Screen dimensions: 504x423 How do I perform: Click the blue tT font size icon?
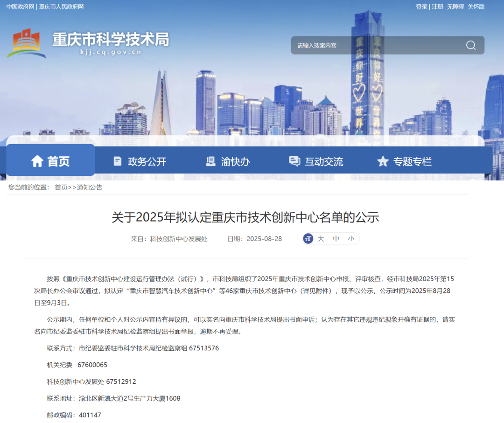[308, 239]
